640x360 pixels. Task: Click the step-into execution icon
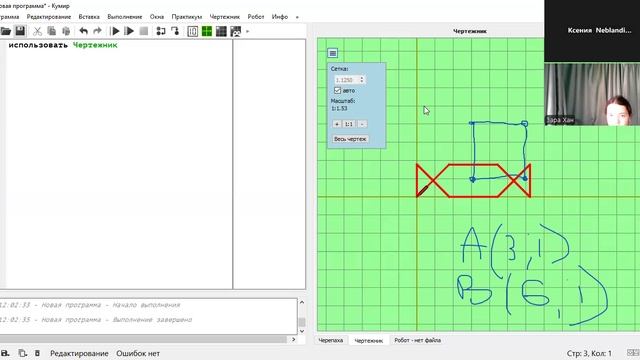click(x=175, y=31)
